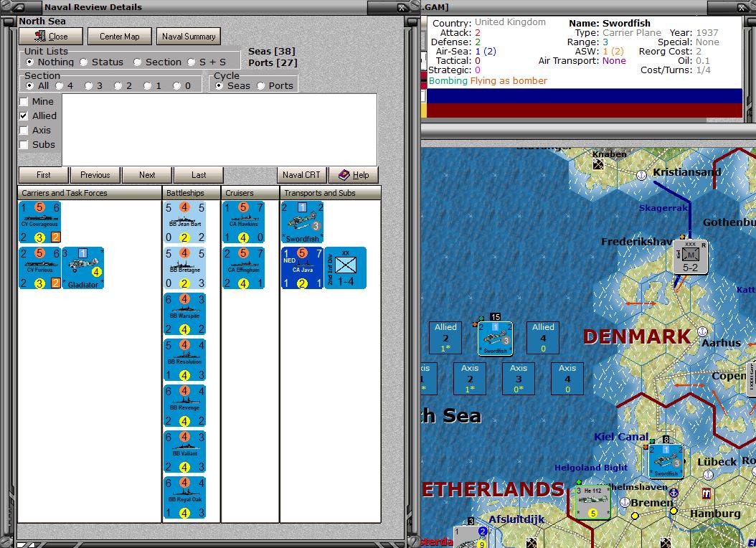The image size is (756, 548).
Task: Click the Allied section 2 sea box
Action: pyautogui.click(x=445, y=337)
